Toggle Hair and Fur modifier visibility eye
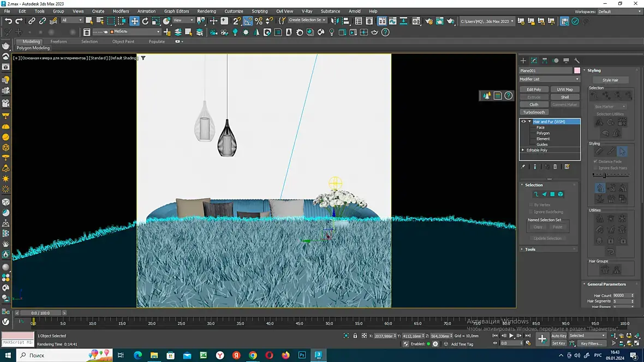Viewport: 644px width, 362px height. [x=523, y=122]
